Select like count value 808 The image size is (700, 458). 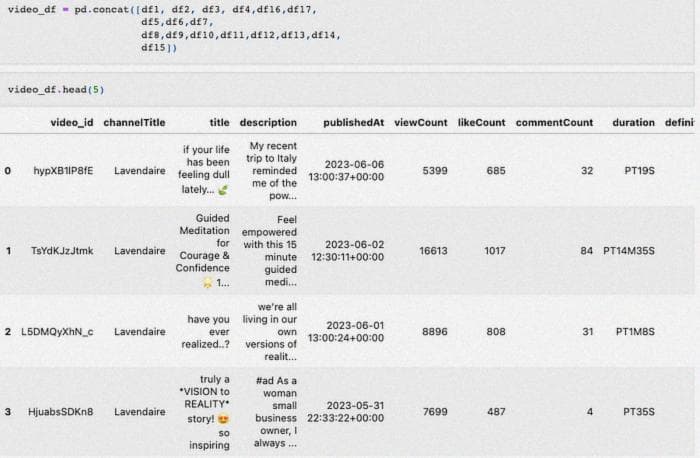point(495,331)
